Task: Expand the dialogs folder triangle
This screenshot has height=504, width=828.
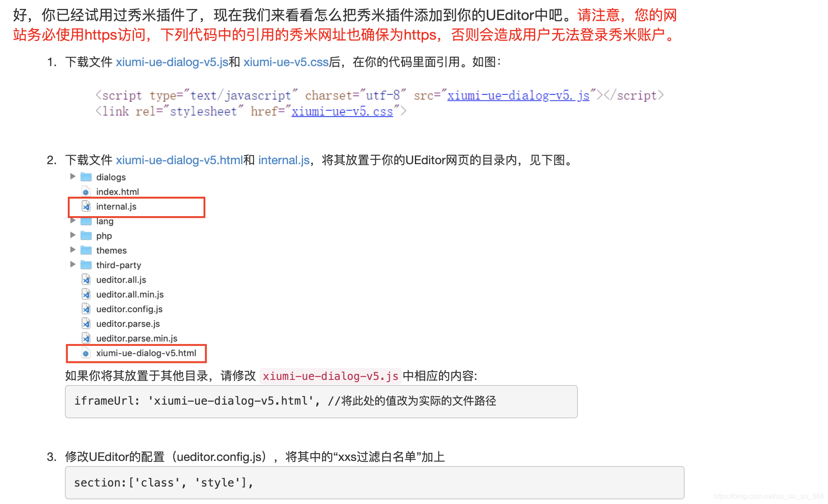Action: pos(73,177)
